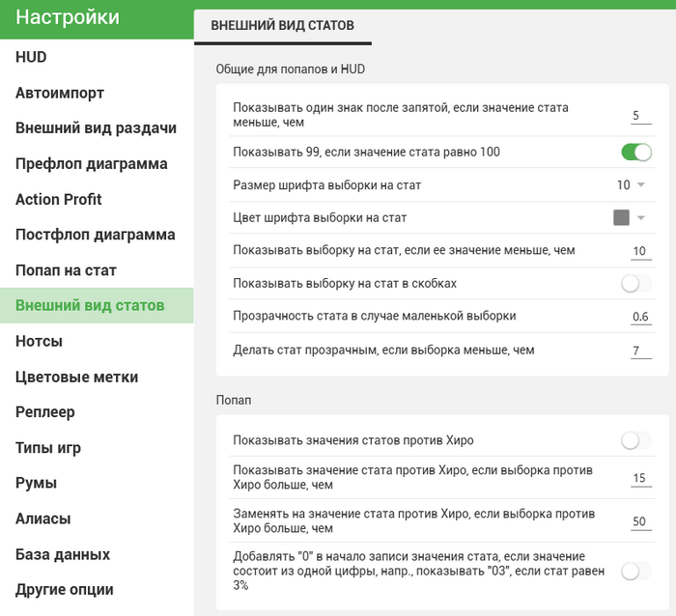
Task: Click label Делать стат прозрачным, если выборка меньше
Action: pos(383,350)
